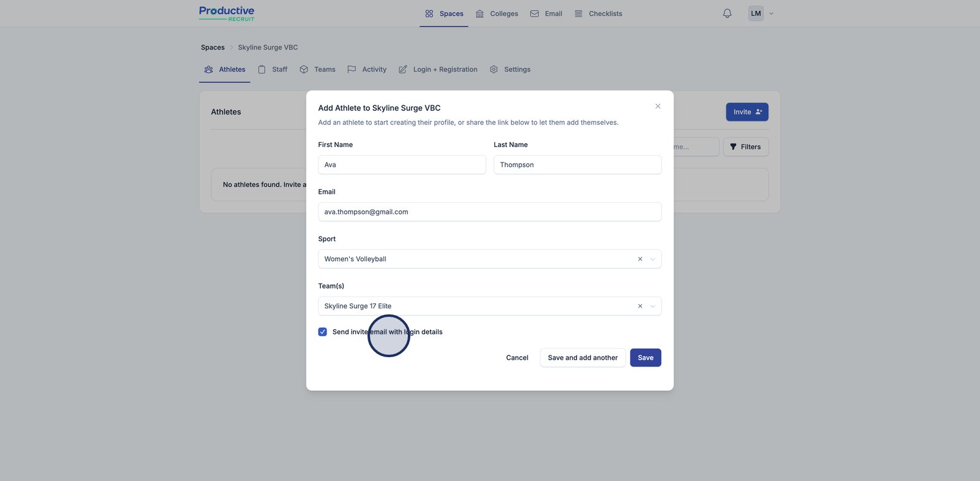This screenshot has width=980, height=481.
Task: Expand the Team(s) dropdown
Action: click(x=652, y=306)
